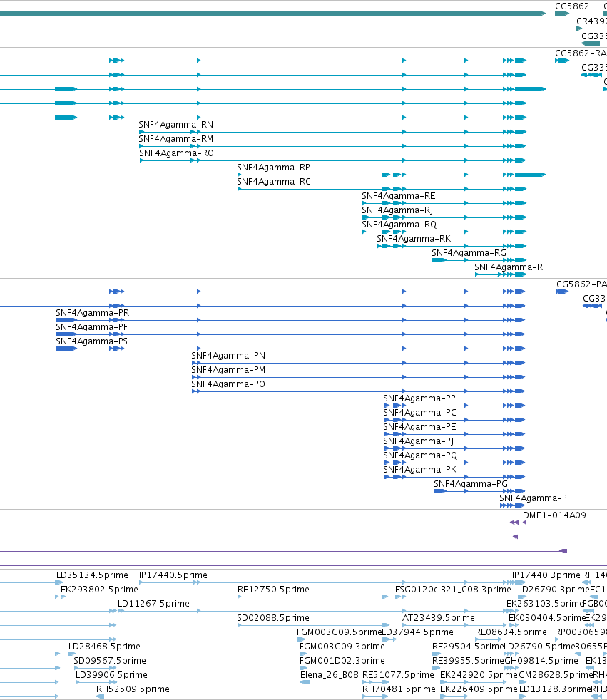This screenshot has height=700, width=607.
Task: Select the SNF4Agamma-PN protein label
Action: click(228, 356)
